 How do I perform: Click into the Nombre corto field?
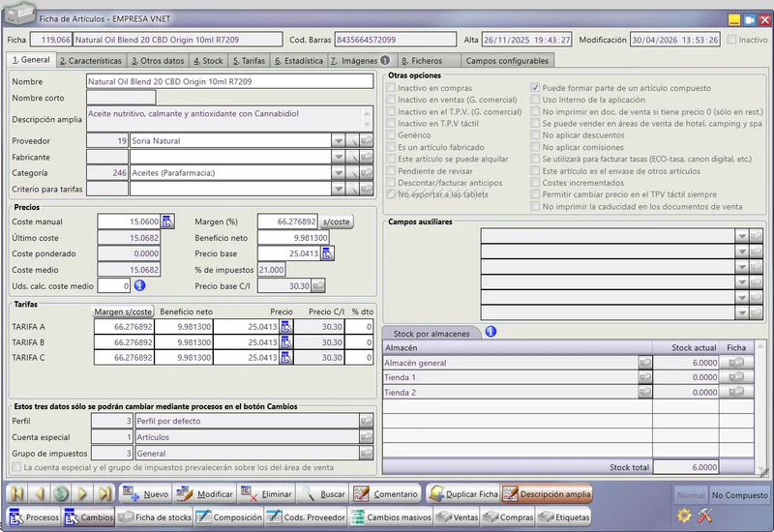121,98
